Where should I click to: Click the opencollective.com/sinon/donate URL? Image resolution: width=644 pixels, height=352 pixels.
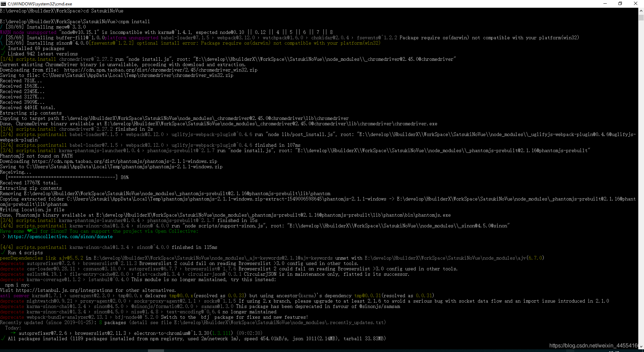click(60, 236)
